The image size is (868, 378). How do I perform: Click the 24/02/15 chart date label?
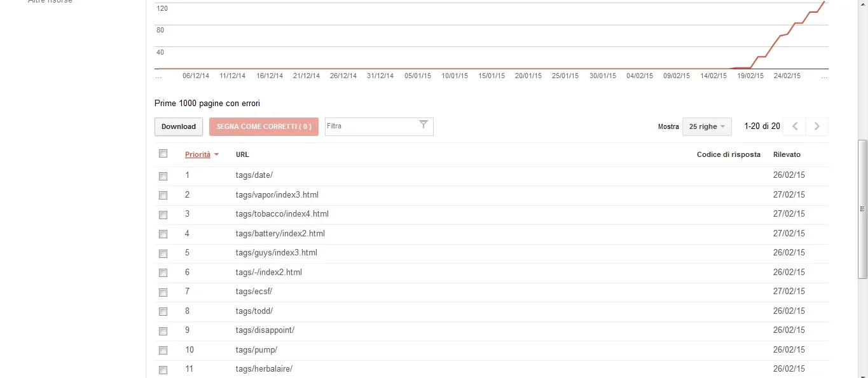[x=787, y=76]
